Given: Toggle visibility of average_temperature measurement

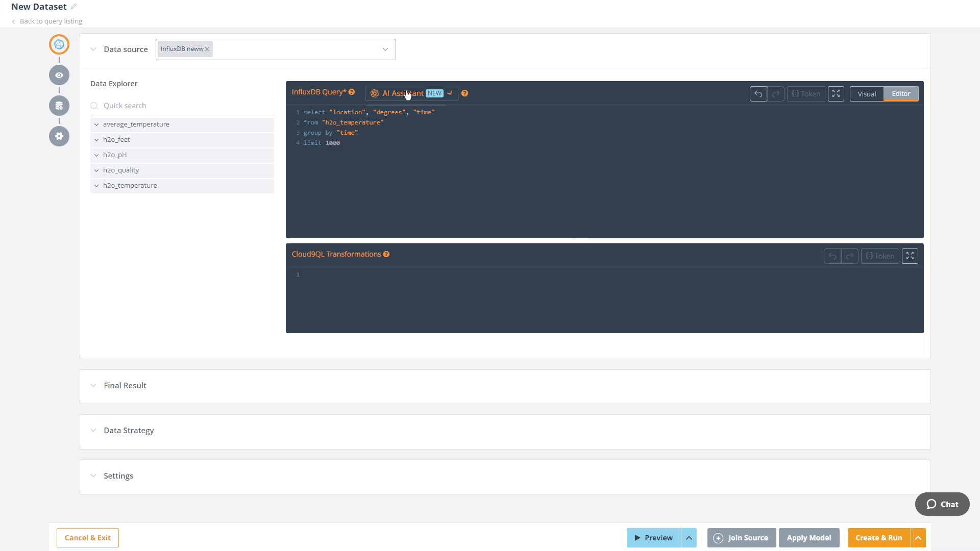Looking at the screenshot, I should coord(97,124).
